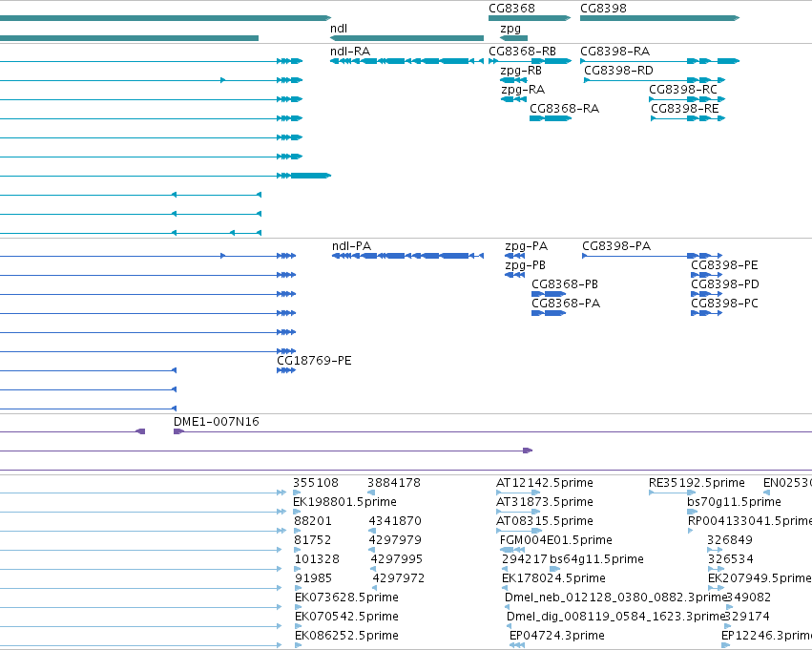The height and width of the screenshot is (650, 812).
Task: Select protein label zpg-PB
Action: [525, 265]
